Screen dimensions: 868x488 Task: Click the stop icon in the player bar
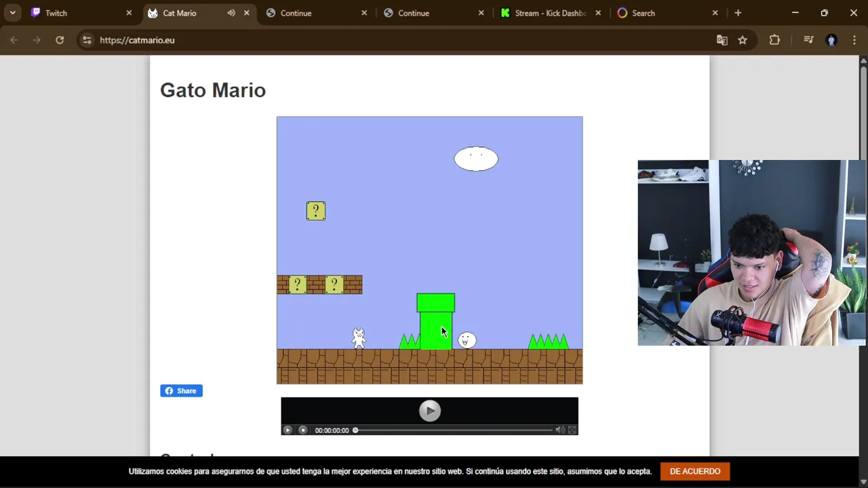303,430
